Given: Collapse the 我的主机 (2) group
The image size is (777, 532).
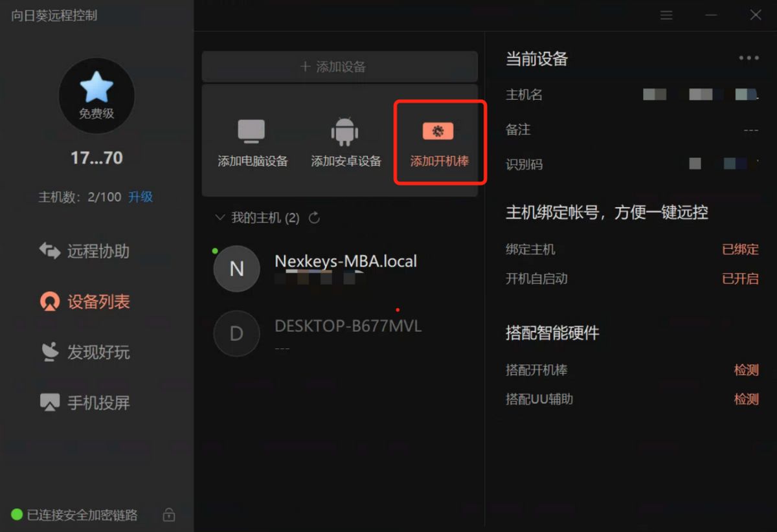Looking at the screenshot, I should pyautogui.click(x=220, y=218).
